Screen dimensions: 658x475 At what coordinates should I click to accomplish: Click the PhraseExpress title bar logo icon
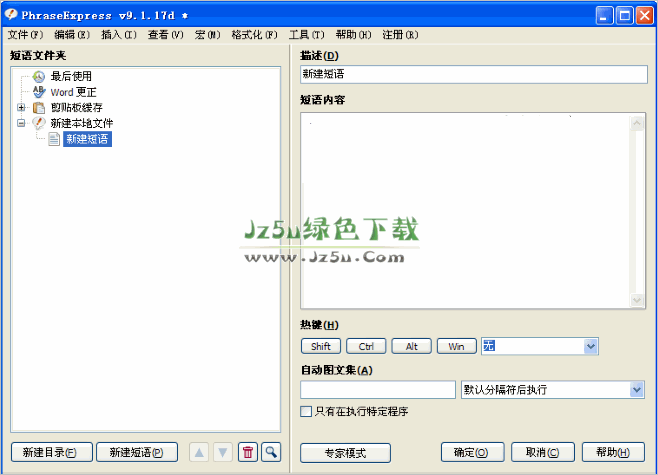pyautogui.click(x=11, y=15)
